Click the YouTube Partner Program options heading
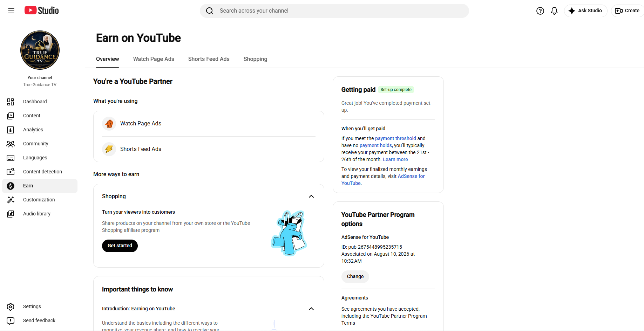The width and height of the screenshot is (644, 331). (x=378, y=219)
